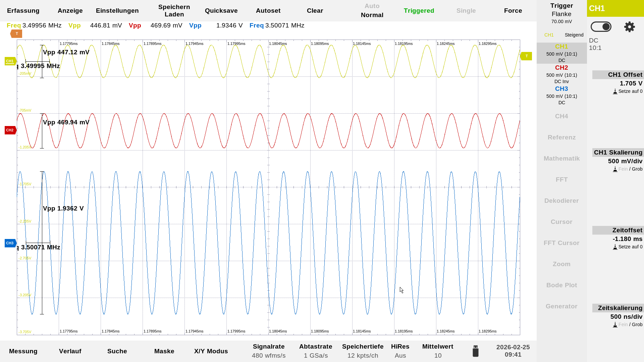Open the Messung menu at bottom
Image resolution: width=644 pixels, height=362 pixels.
(x=23, y=351)
